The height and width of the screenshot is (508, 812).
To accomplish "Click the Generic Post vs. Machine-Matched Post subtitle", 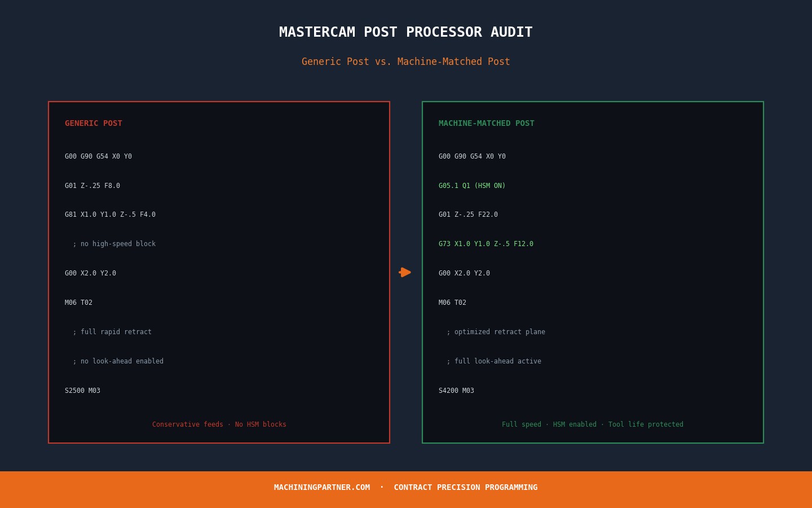I will pyautogui.click(x=406, y=62).
